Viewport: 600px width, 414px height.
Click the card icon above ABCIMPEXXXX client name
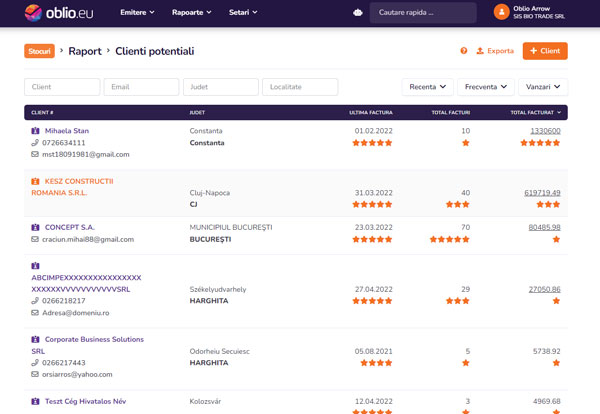point(35,266)
